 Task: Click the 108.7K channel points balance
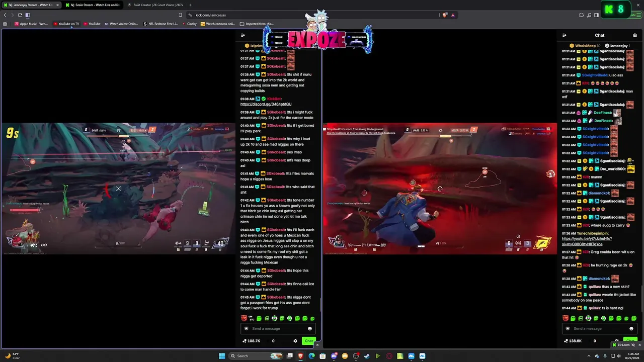point(252,341)
